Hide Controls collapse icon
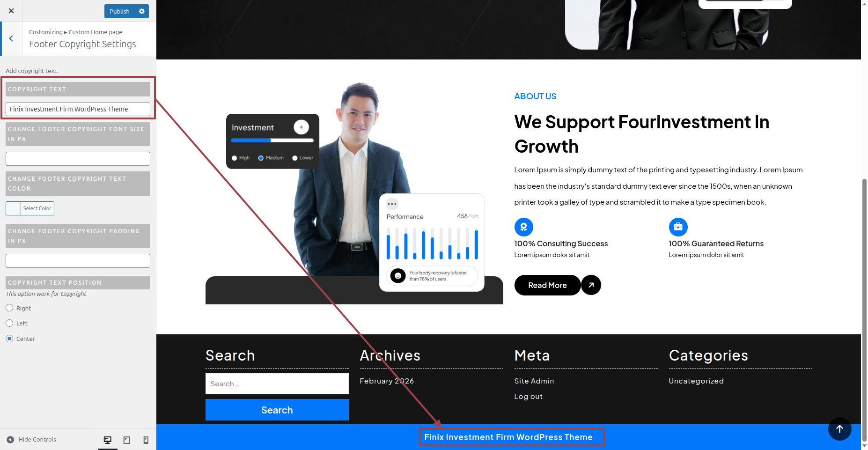The width and height of the screenshot is (868, 450). click(x=10, y=440)
